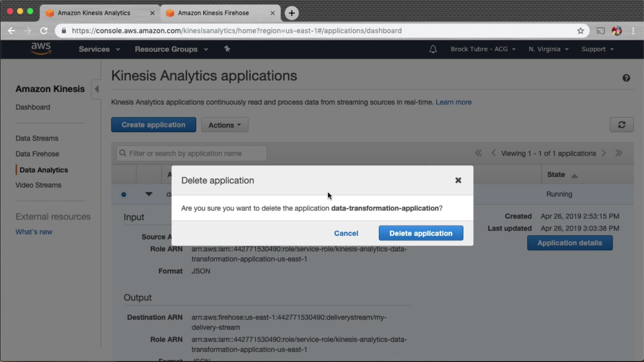Reload the page using browser reload icon
Viewport: 644px width, 362px height.
pyautogui.click(x=44, y=31)
